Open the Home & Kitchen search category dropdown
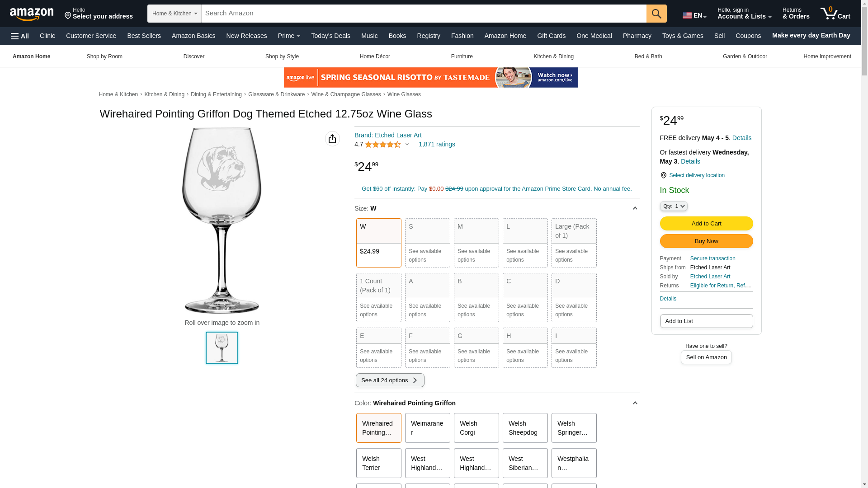Image resolution: width=868 pixels, height=488 pixels. point(175,14)
